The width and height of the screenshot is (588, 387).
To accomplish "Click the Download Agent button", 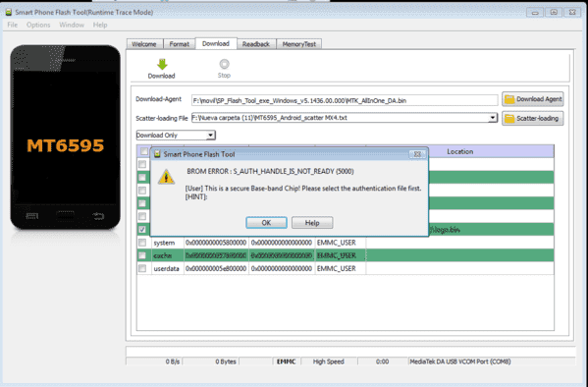I will (x=532, y=99).
